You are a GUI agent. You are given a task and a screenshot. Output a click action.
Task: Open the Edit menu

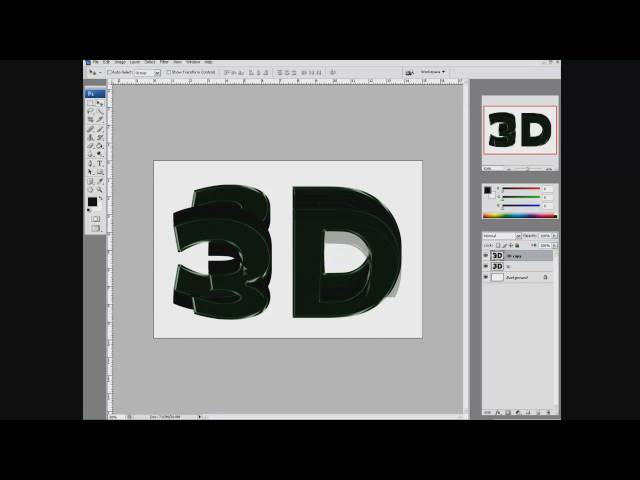(x=107, y=62)
